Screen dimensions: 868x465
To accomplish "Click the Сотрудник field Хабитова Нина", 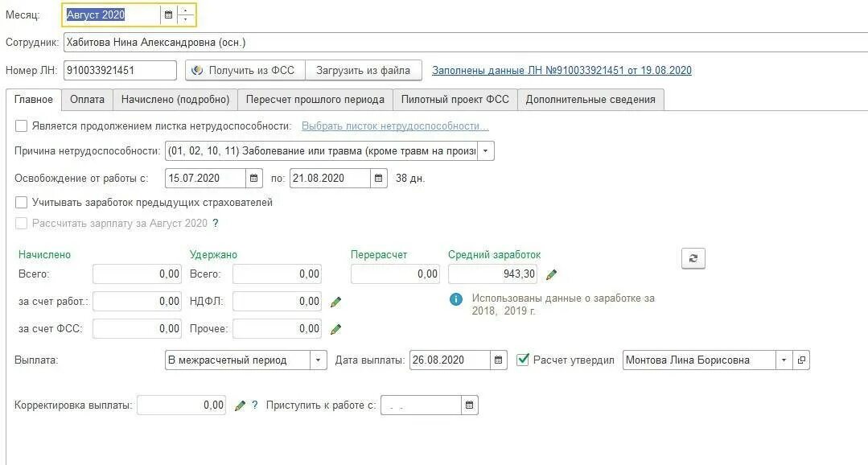I will tap(465, 42).
